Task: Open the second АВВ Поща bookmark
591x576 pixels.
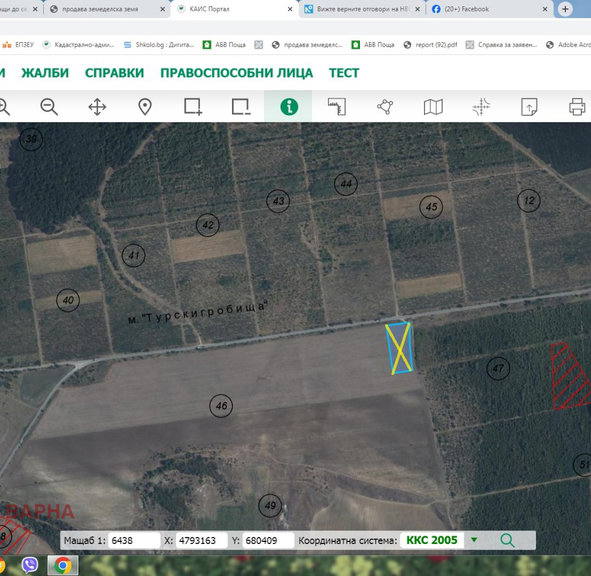Action: coord(373,44)
